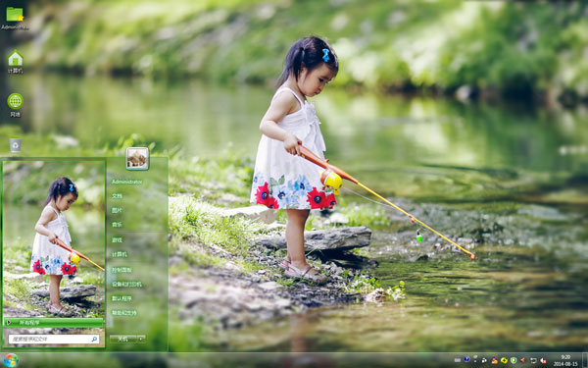
Task: Click the blue round tray icon
Action: click(466, 359)
